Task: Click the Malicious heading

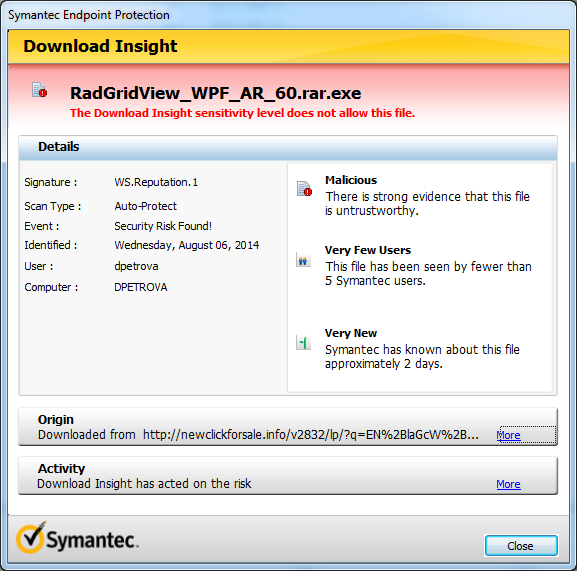Action: click(351, 180)
